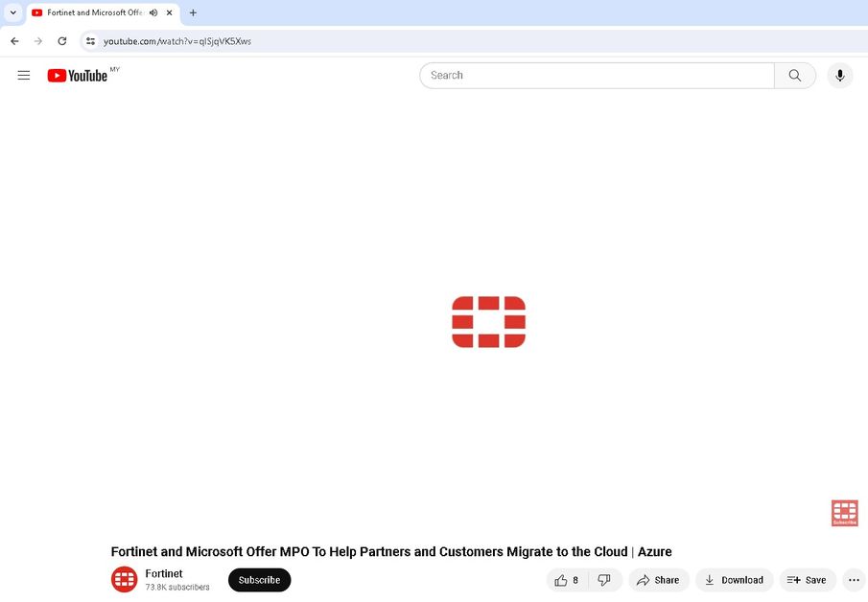
Task: Submit search with magnifier button
Action: tap(795, 75)
